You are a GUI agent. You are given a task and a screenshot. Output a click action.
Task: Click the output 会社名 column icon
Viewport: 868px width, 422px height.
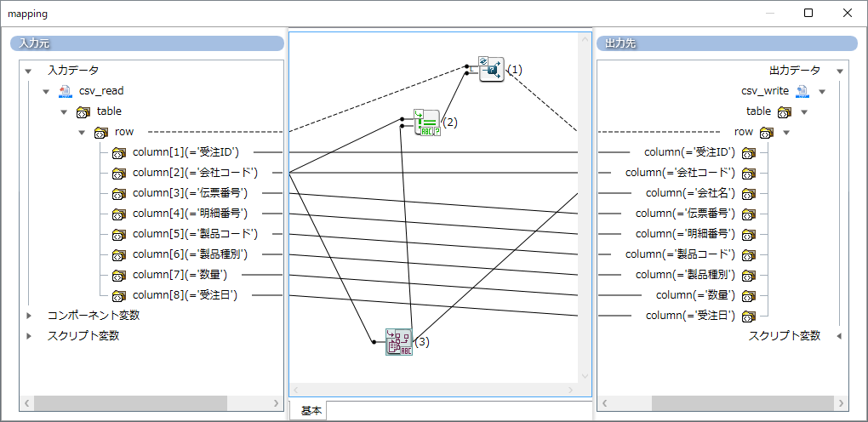[x=748, y=194]
